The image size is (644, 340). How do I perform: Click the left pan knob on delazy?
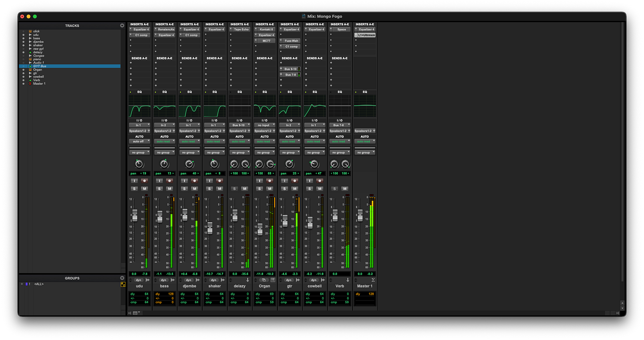[234, 164]
